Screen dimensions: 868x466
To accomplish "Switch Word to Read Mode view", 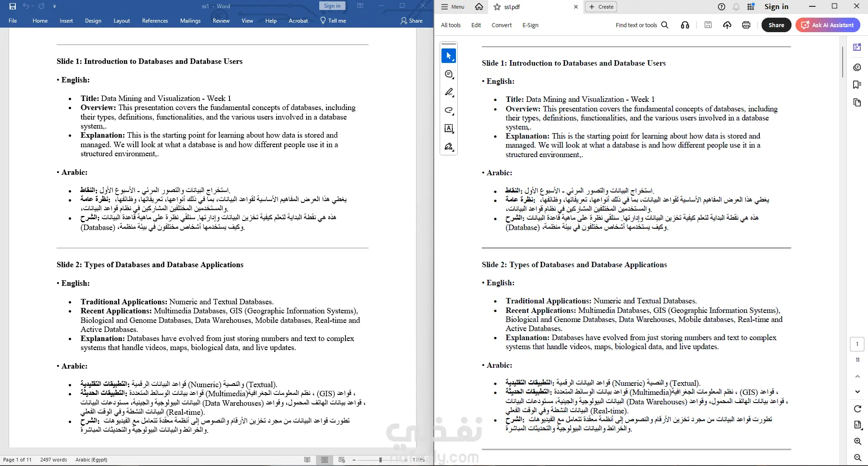I will click(307, 460).
